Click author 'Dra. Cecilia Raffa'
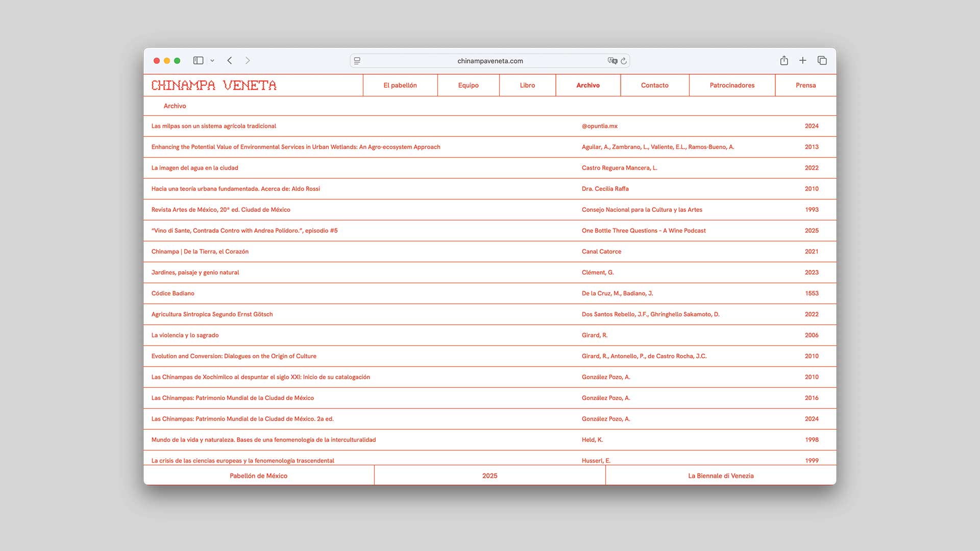The height and width of the screenshot is (551, 980). pyautogui.click(x=605, y=189)
